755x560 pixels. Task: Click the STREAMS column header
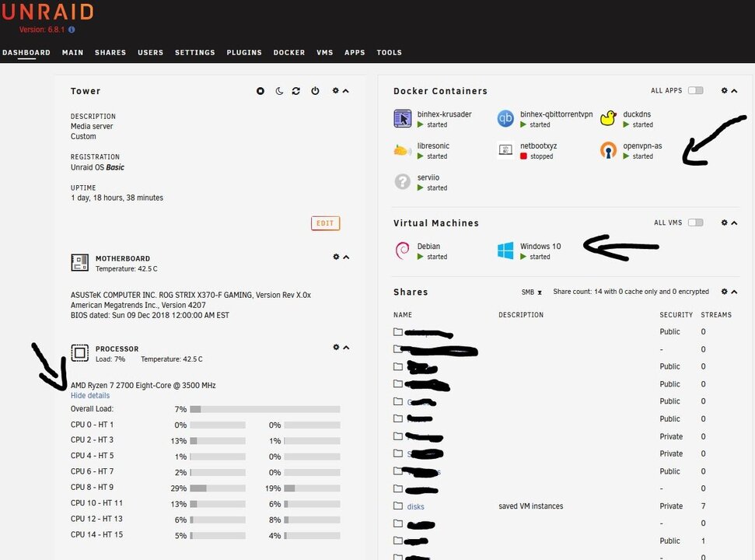coord(716,315)
